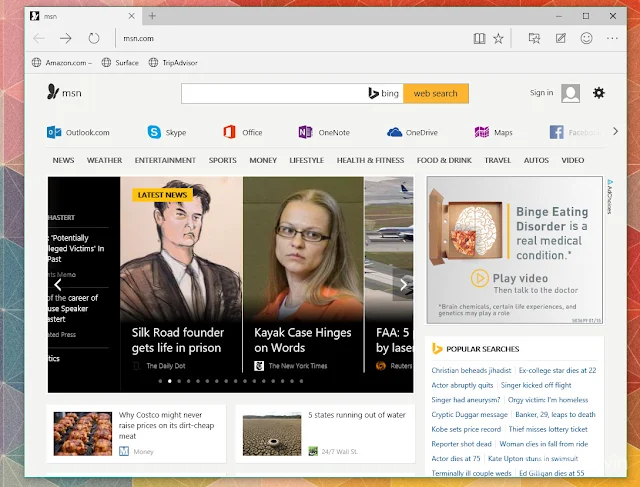Open HEALTH & FITNESS section
640x487 pixels.
coord(370,160)
